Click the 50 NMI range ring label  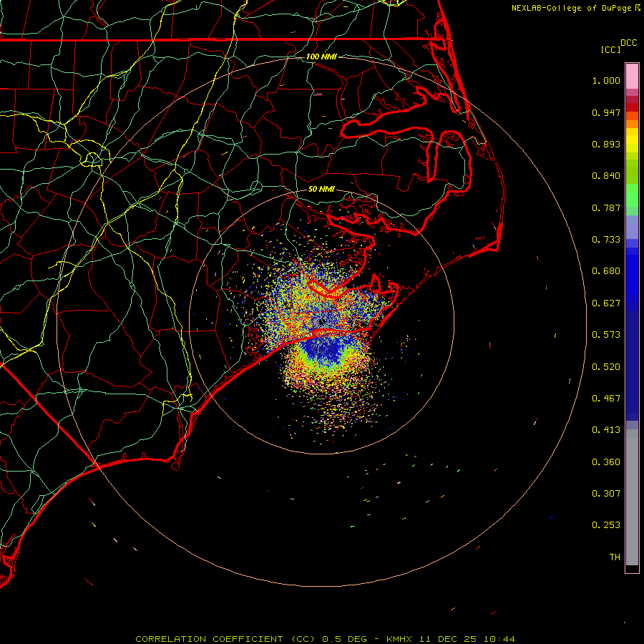[x=321, y=190]
